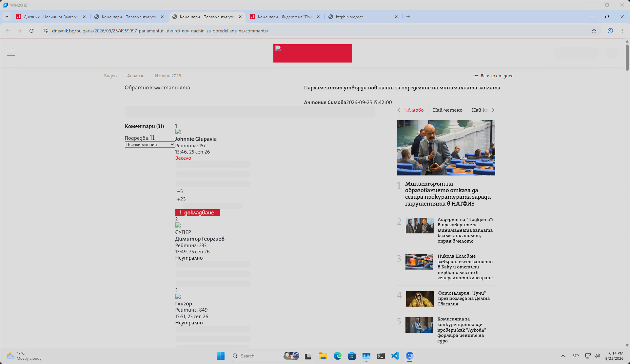This screenshot has width=630, height=364.
Task: Open Visual Studio Code from the taskbar
Action: 395,356
